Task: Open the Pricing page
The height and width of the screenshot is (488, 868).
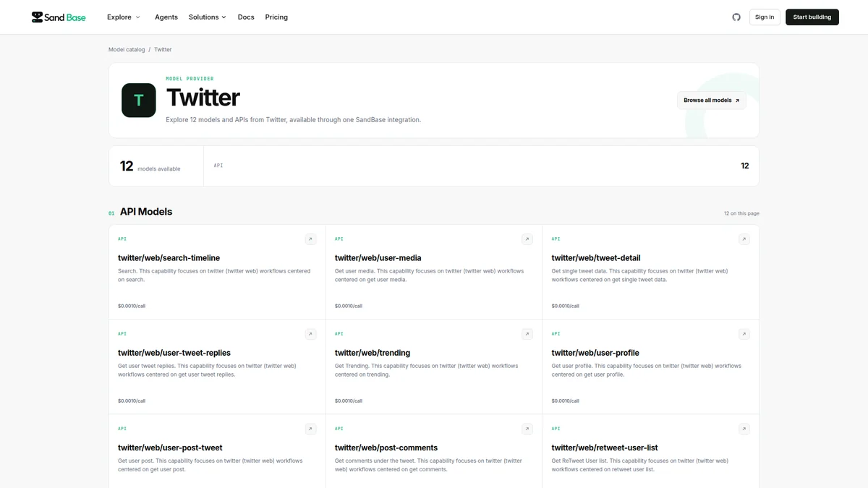Action: [276, 17]
